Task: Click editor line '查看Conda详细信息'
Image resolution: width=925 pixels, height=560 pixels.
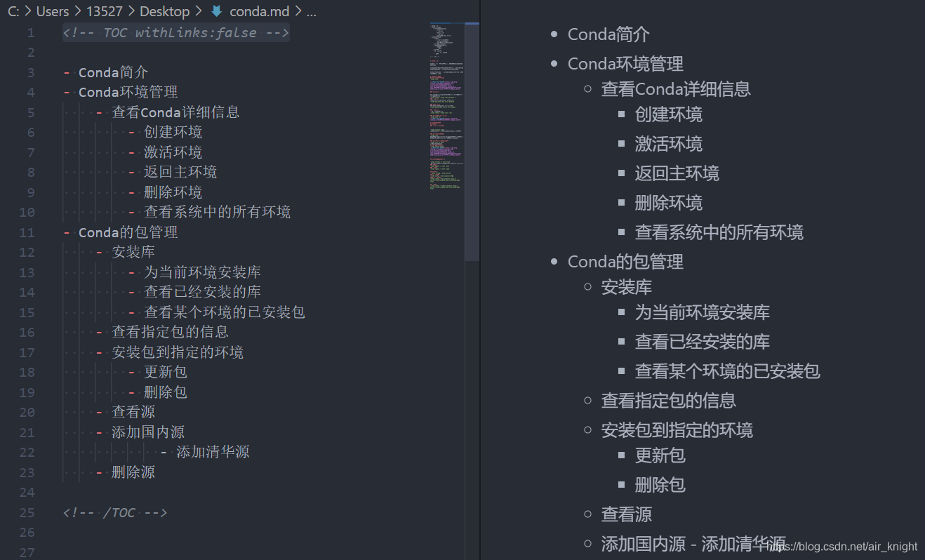Action: 175,112
